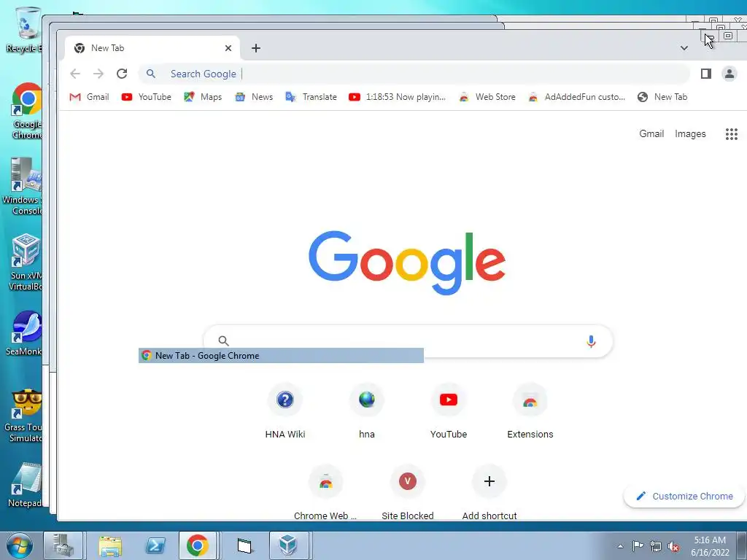Viewport: 747px width, 560px height.
Task: Open Action Center flag icon
Action: tap(638, 546)
